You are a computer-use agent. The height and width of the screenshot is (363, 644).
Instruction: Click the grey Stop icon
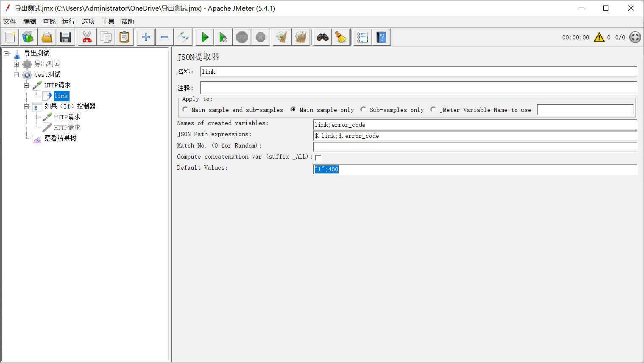(x=242, y=37)
